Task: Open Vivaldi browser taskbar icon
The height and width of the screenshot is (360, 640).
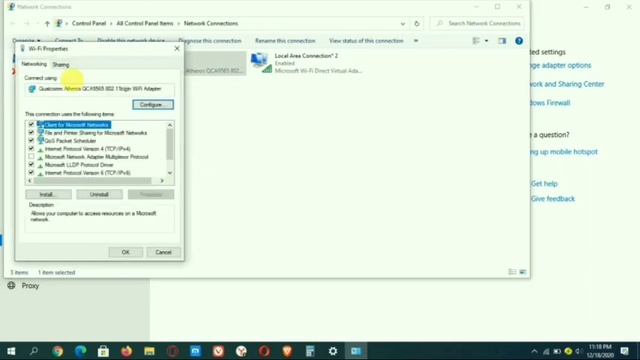Action: click(218, 351)
